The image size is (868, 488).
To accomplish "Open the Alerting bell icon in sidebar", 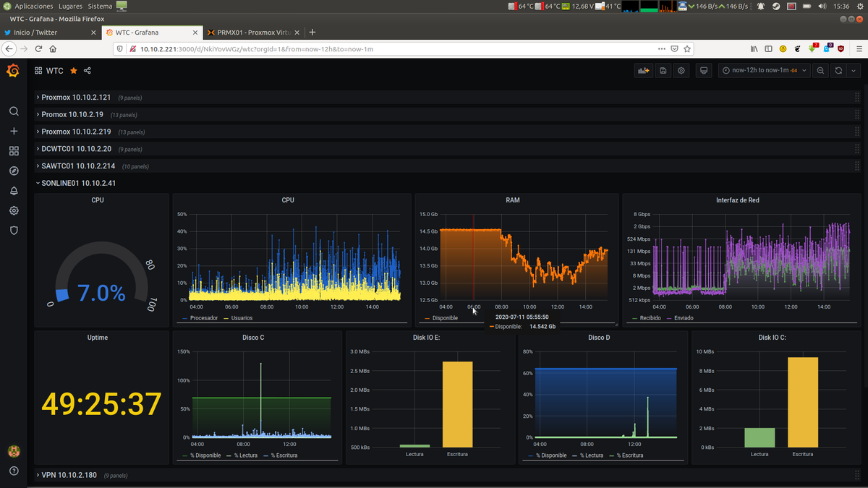I will 14,191.
